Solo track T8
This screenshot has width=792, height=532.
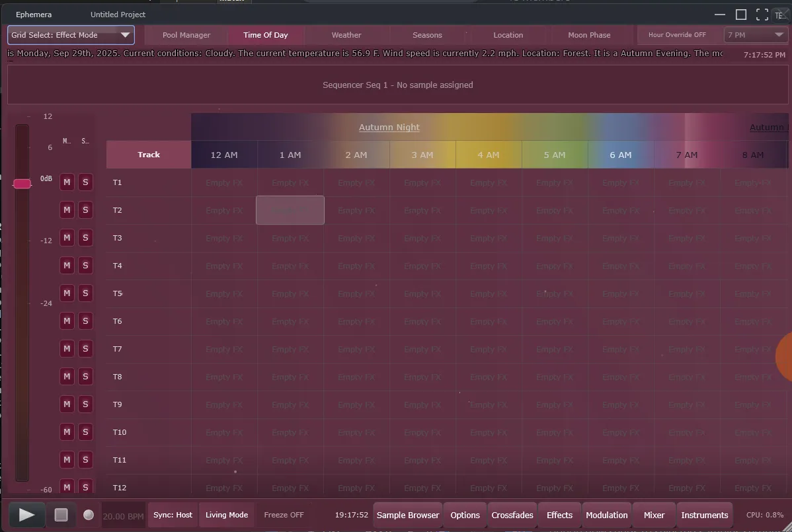85,377
